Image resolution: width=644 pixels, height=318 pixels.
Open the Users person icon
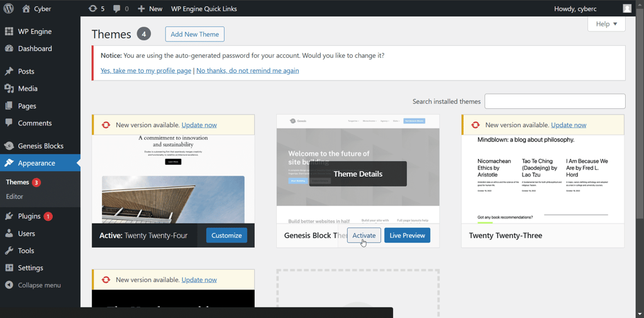point(9,233)
